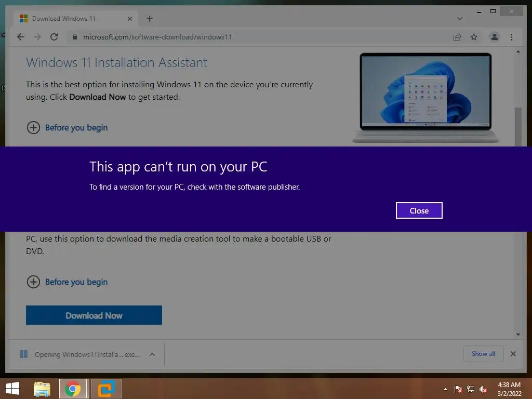Open the Chrome profile icon
Viewport: 532px width, 399px height.
click(495, 37)
